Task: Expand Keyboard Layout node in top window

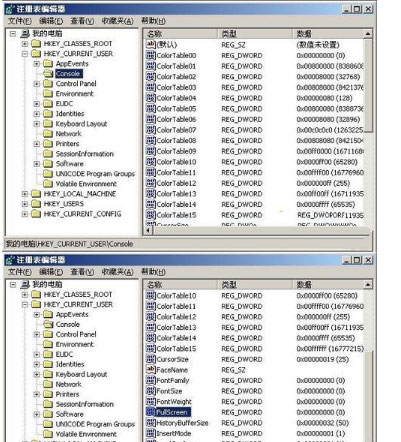Action: (37, 124)
